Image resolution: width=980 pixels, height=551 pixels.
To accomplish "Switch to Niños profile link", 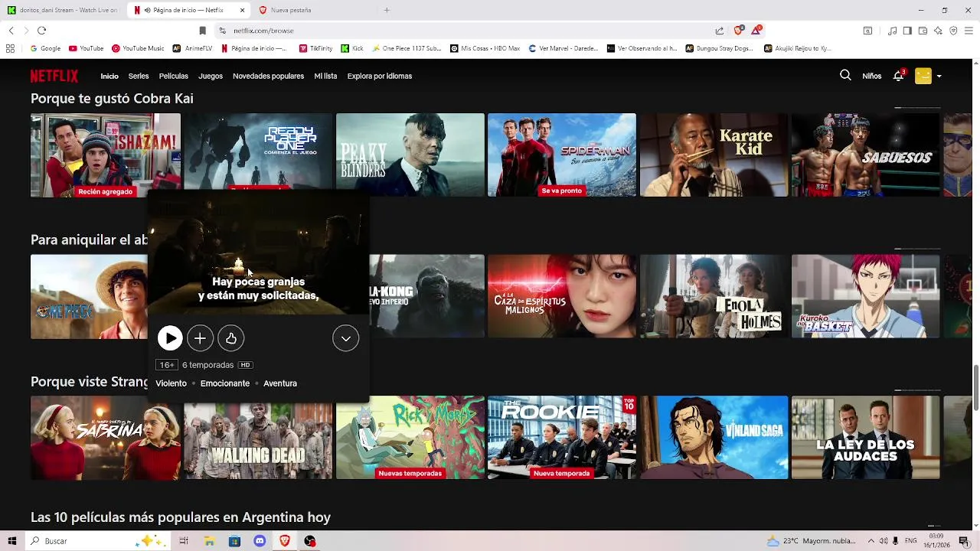I will [x=872, y=76].
